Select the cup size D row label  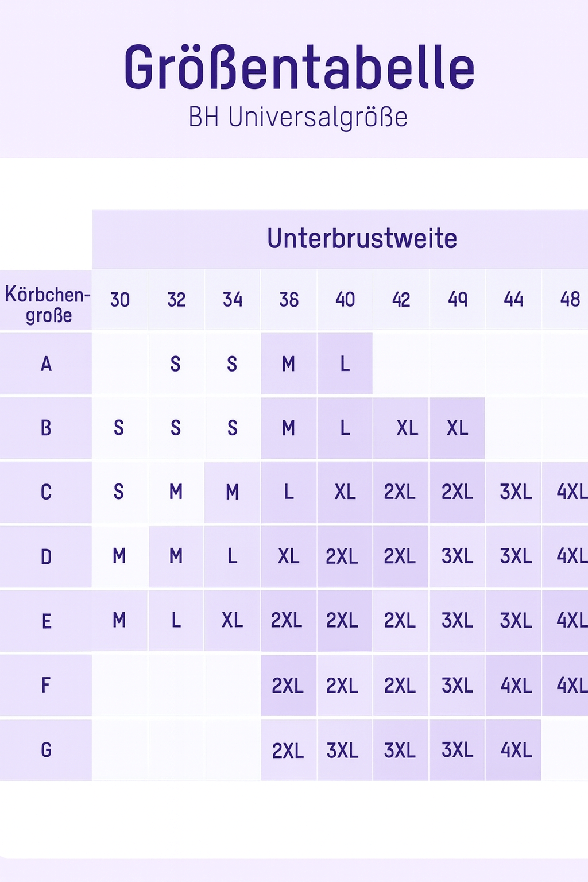46,557
